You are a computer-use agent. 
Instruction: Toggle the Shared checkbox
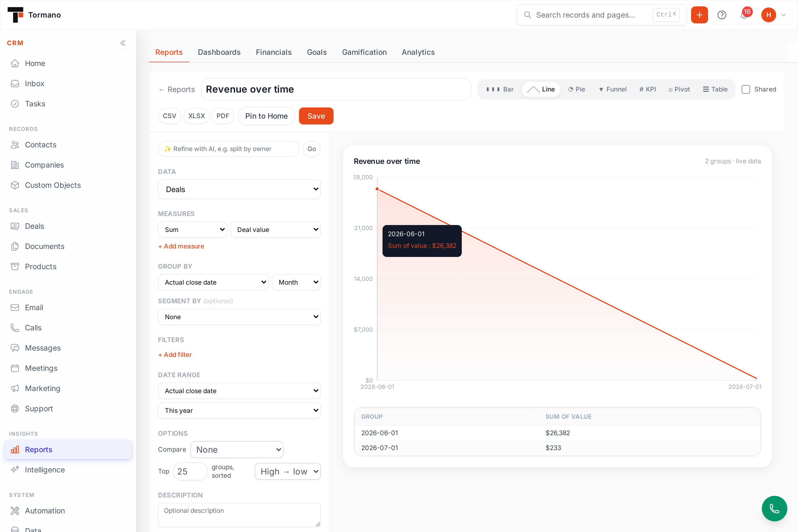pyautogui.click(x=746, y=89)
